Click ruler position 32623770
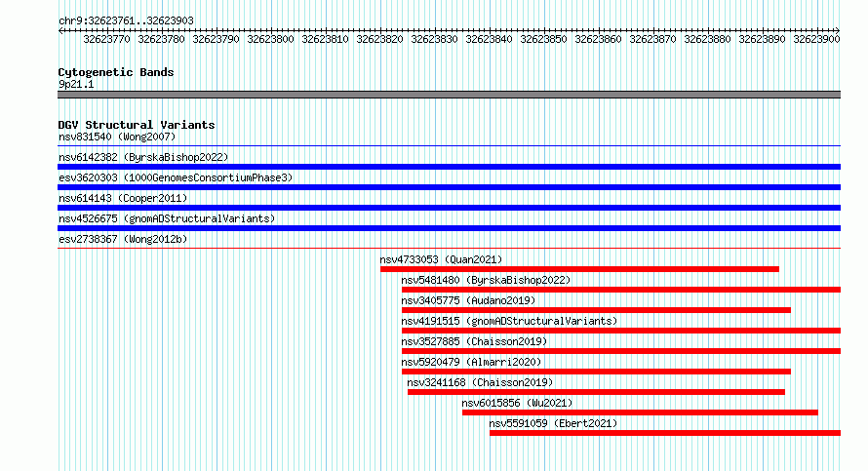Viewport: 868px width, 471px height. tap(107, 39)
